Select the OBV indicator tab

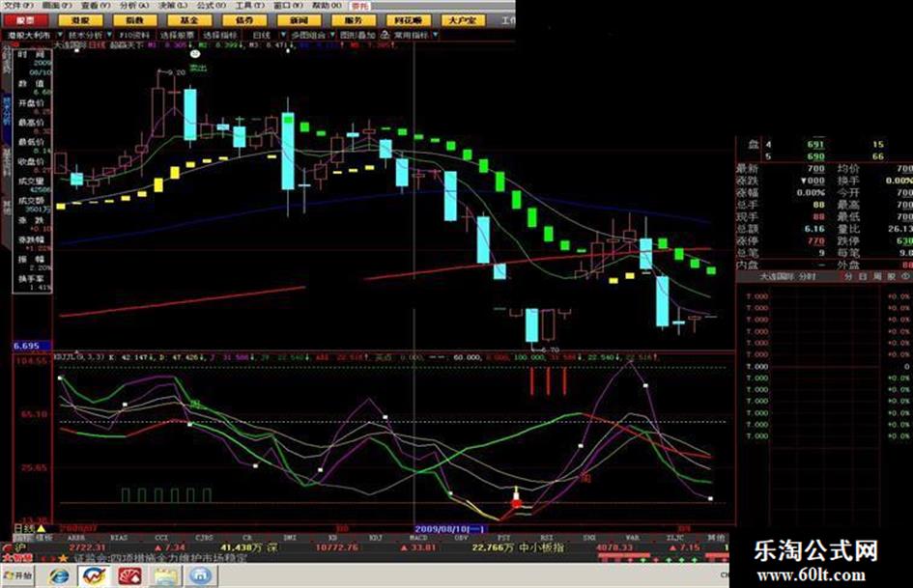tap(461, 538)
